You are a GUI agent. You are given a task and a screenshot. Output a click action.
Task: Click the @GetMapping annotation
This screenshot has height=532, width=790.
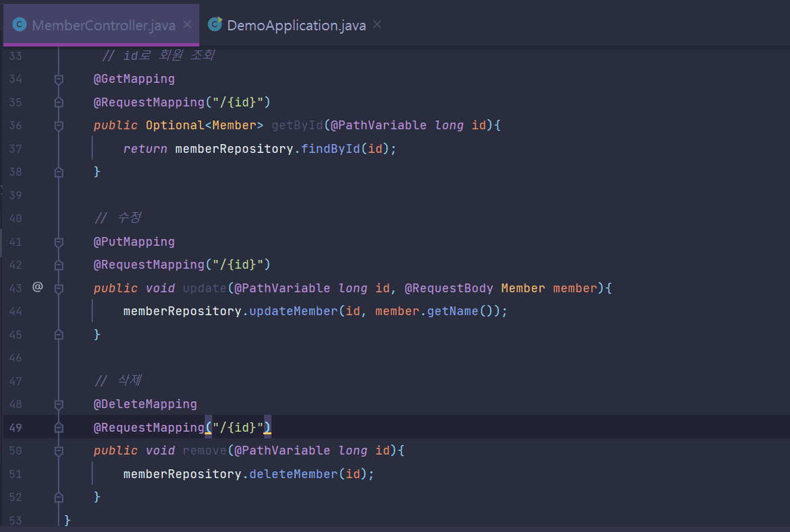coord(134,79)
